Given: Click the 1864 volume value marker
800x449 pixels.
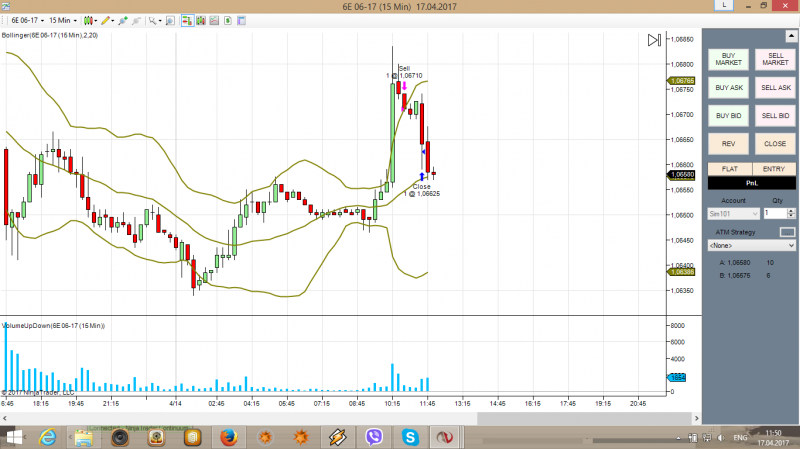Looking at the screenshot, I should [677, 378].
